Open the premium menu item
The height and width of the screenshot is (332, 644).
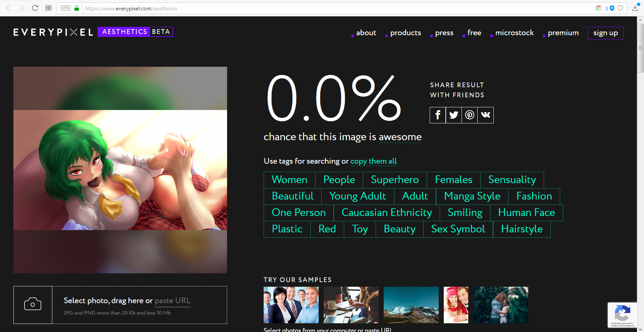[x=563, y=33]
